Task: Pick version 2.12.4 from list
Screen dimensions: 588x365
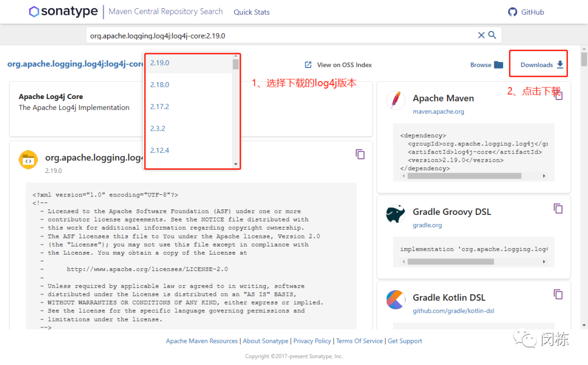Action: [189, 151]
